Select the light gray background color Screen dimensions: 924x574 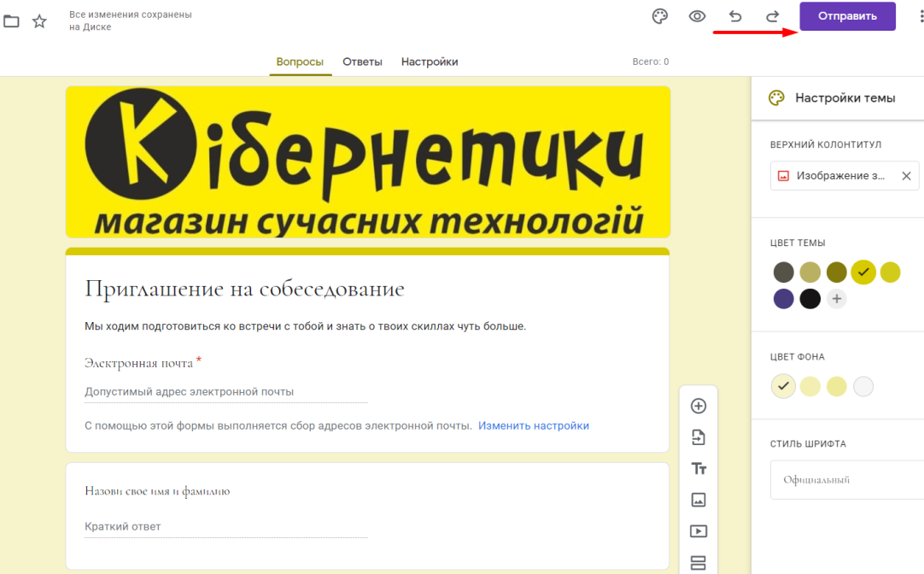(x=863, y=387)
